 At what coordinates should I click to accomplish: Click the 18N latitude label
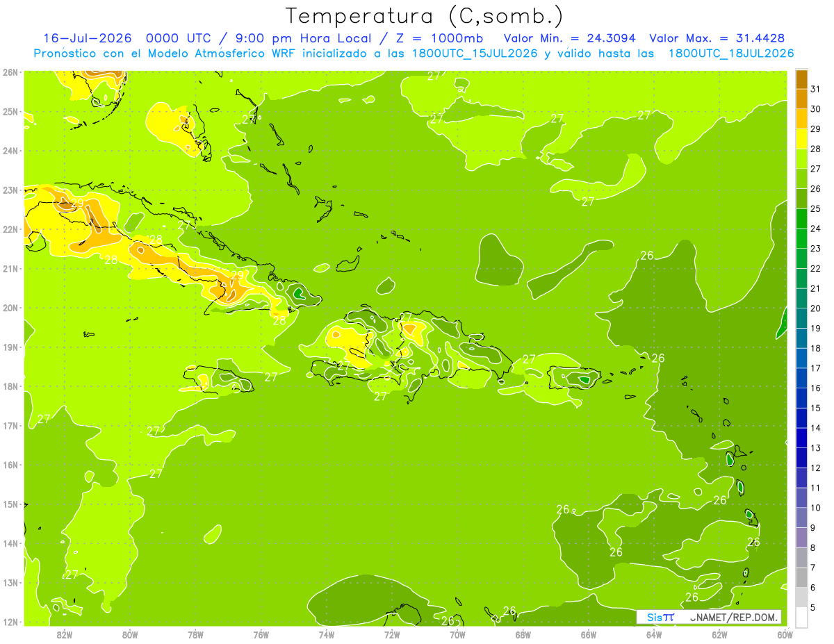pyautogui.click(x=10, y=386)
